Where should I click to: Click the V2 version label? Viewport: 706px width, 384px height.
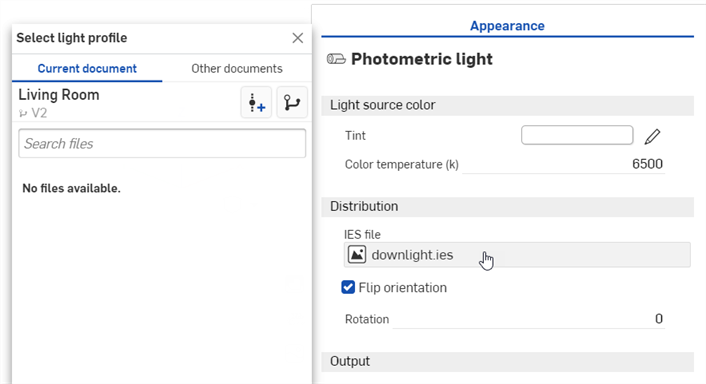pos(39,113)
